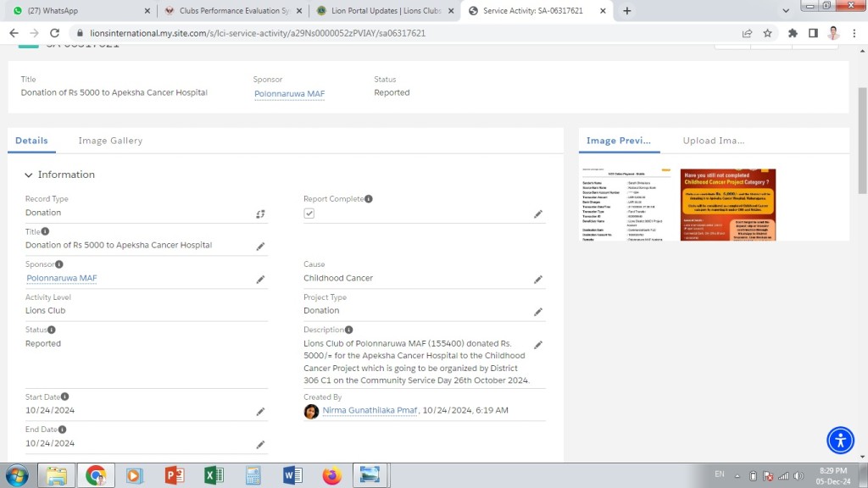Open Chrome profile avatar
Image resolution: width=868 pixels, height=488 pixels.
[x=834, y=33]
